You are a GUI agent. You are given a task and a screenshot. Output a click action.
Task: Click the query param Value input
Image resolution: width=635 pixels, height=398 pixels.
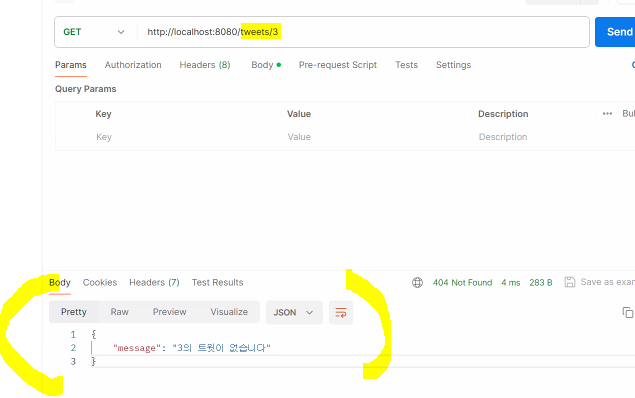(376, 137)
